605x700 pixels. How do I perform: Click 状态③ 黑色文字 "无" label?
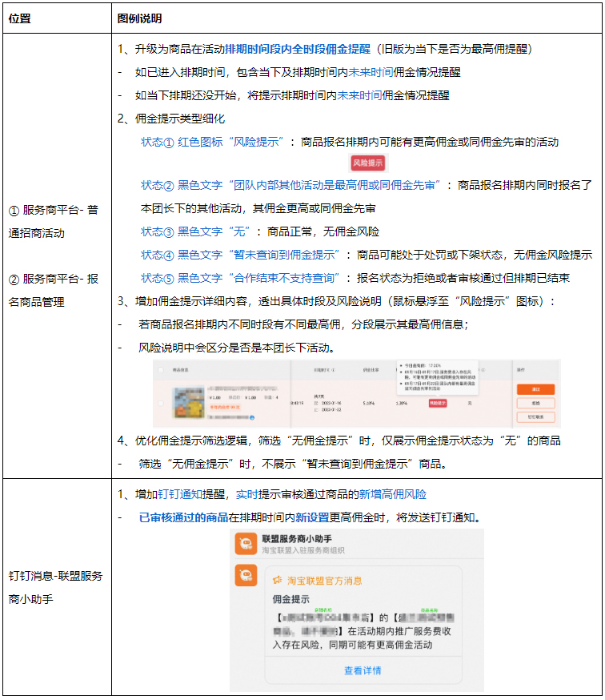[x=195, y=231]
